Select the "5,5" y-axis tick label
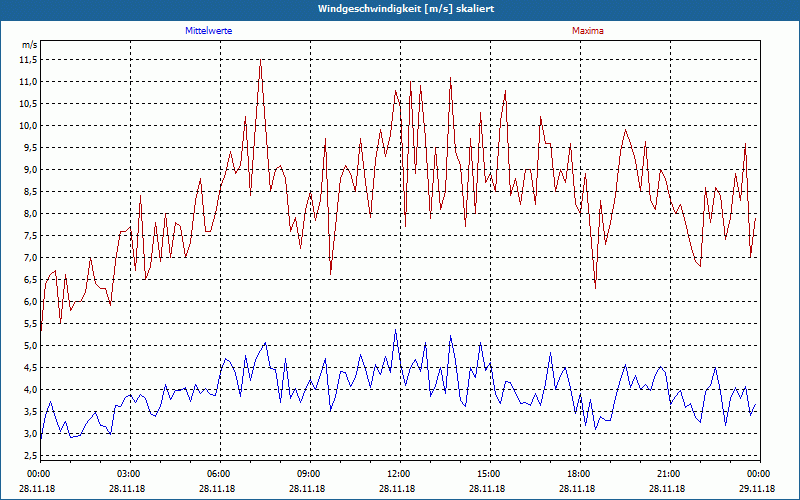This screenshot has width=800, height=500. point(31,323)
